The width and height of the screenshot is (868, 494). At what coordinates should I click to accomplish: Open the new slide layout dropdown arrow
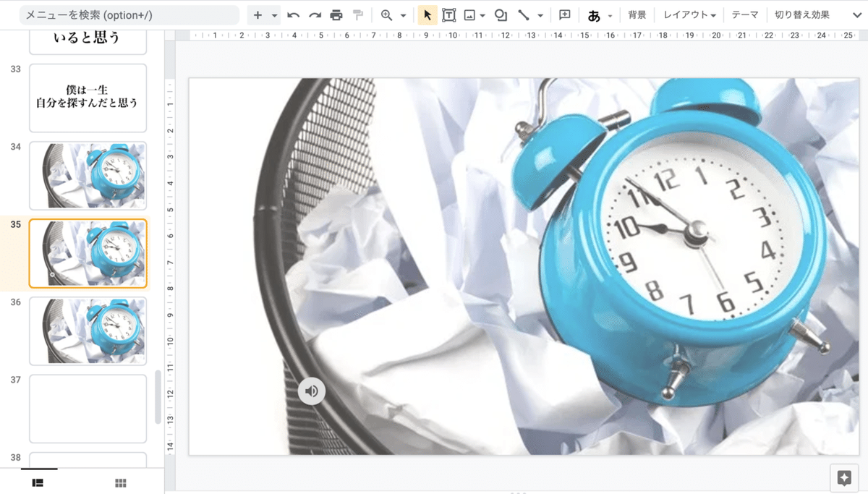click(275, 15)
